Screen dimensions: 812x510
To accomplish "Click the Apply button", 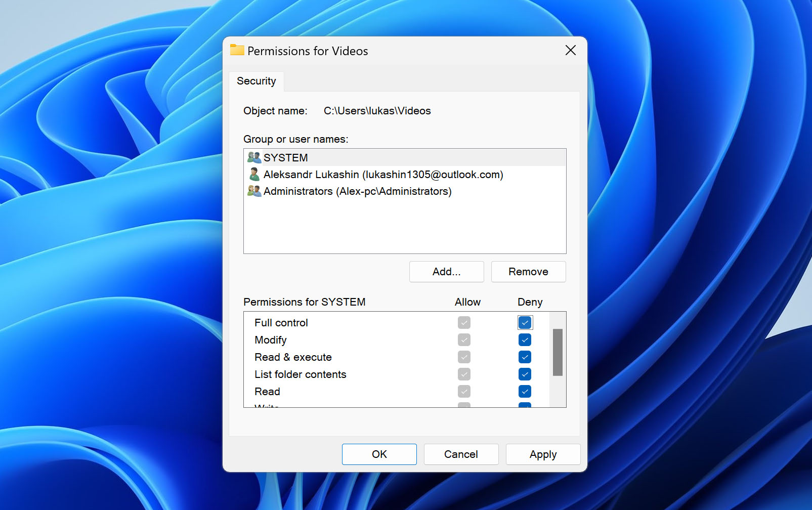I will coord(543,454).
